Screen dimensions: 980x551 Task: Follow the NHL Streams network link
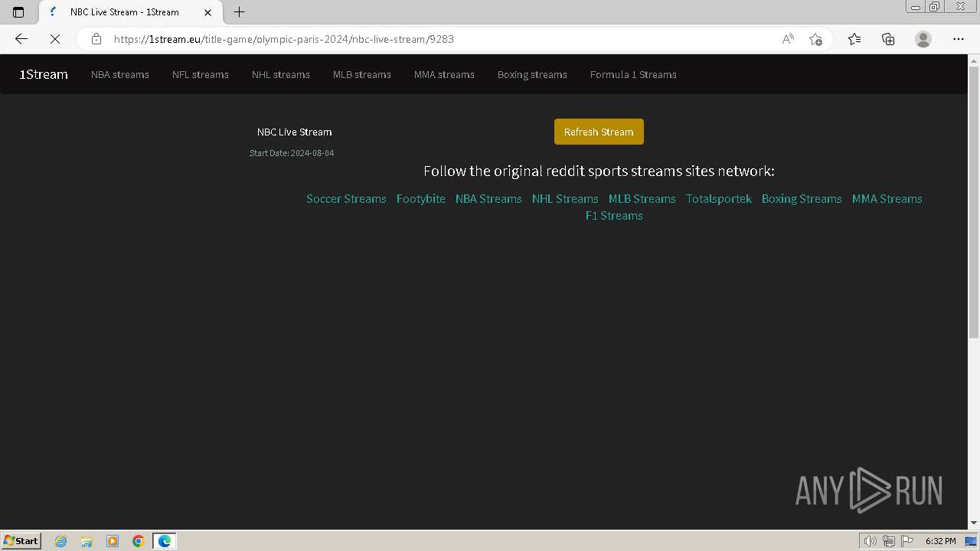coord(565,198)
